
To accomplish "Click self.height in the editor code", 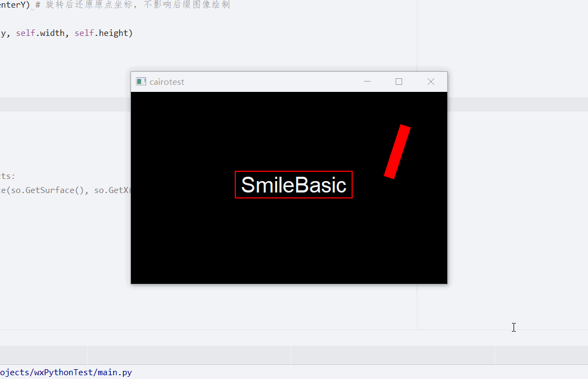I will [101, 33].
